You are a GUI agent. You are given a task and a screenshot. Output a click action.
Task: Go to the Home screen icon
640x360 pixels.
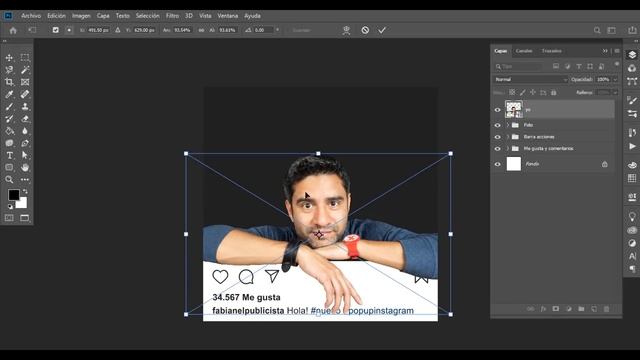coord(13,30)
